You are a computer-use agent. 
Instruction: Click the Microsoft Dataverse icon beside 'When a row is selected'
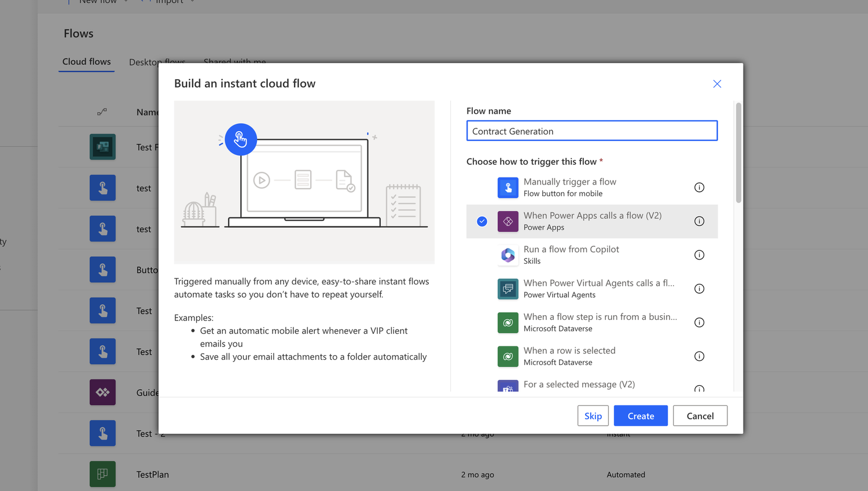pyautogui.click(x=507, y=356)
